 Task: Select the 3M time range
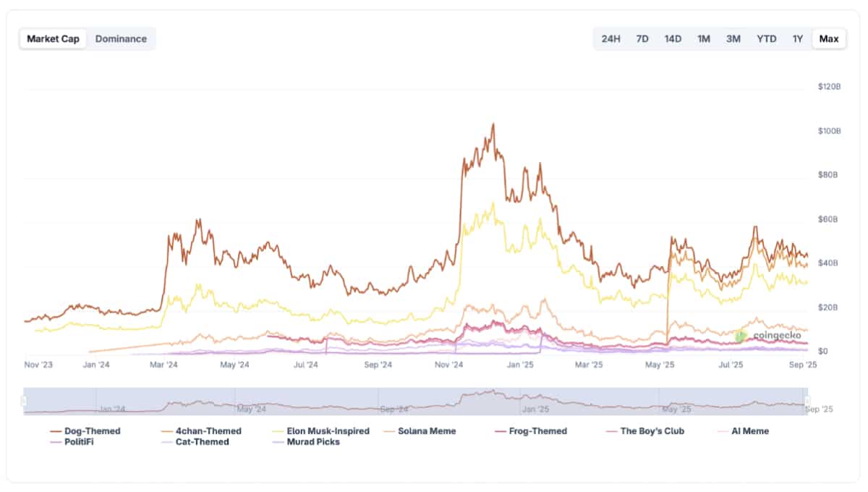point(733,39)
